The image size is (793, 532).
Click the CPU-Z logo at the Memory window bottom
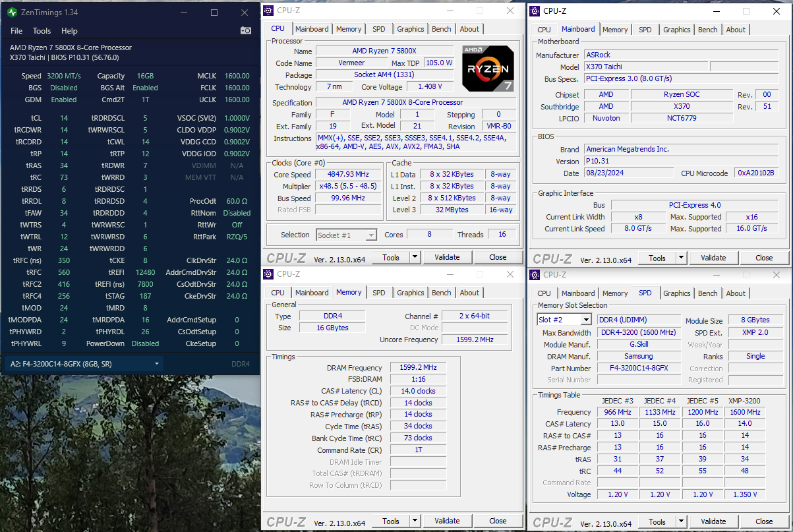pos(287,520)
